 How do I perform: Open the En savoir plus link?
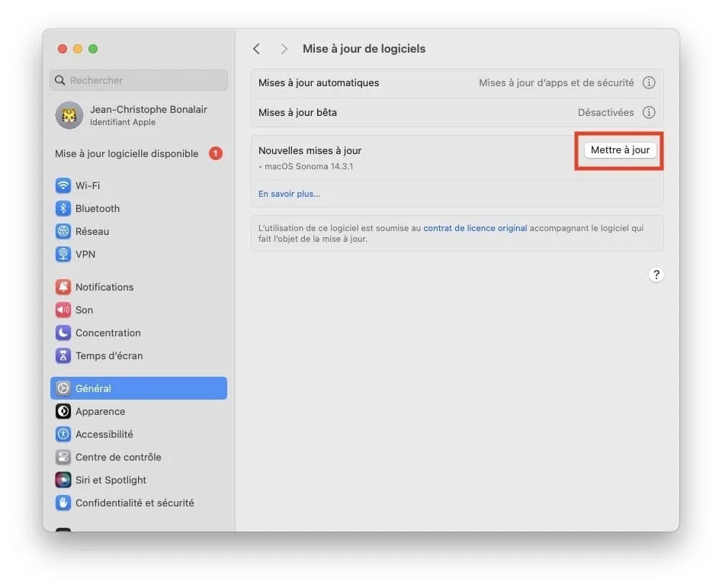pos(289,194)
